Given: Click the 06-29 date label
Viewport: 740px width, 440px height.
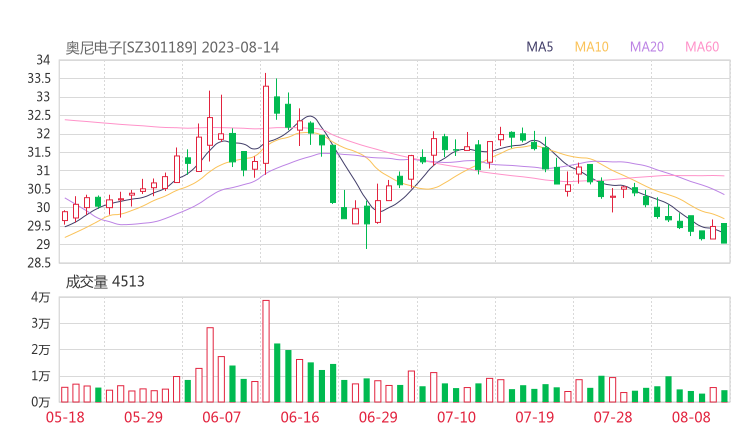Looking at the screenshot, I should pos(378,417).
